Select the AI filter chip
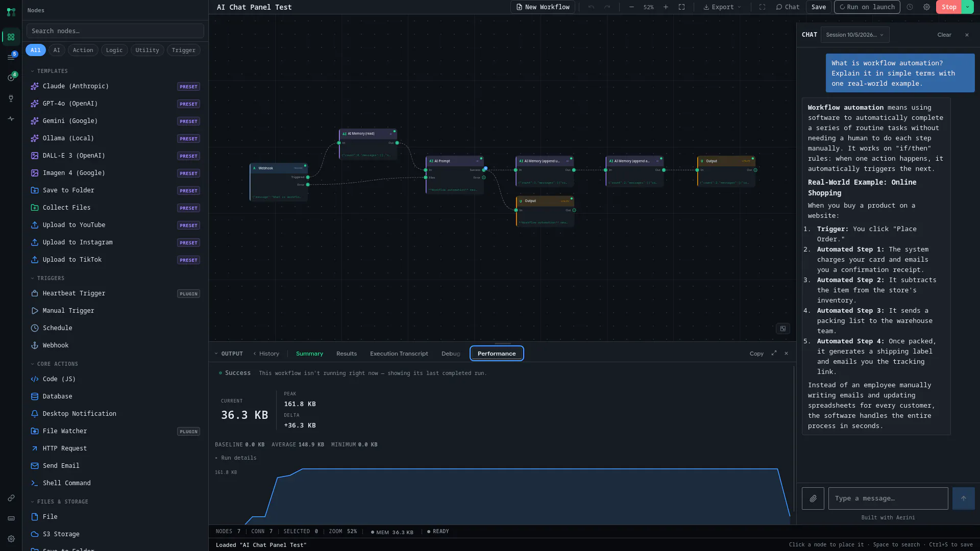This screenshot has height=551, width=980. [57, 50]
